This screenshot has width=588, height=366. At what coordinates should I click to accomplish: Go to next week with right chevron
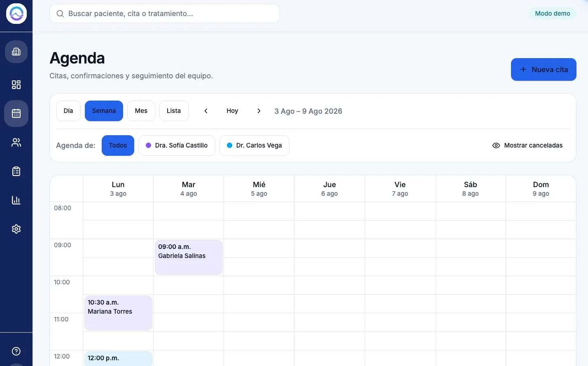(259, 111)
